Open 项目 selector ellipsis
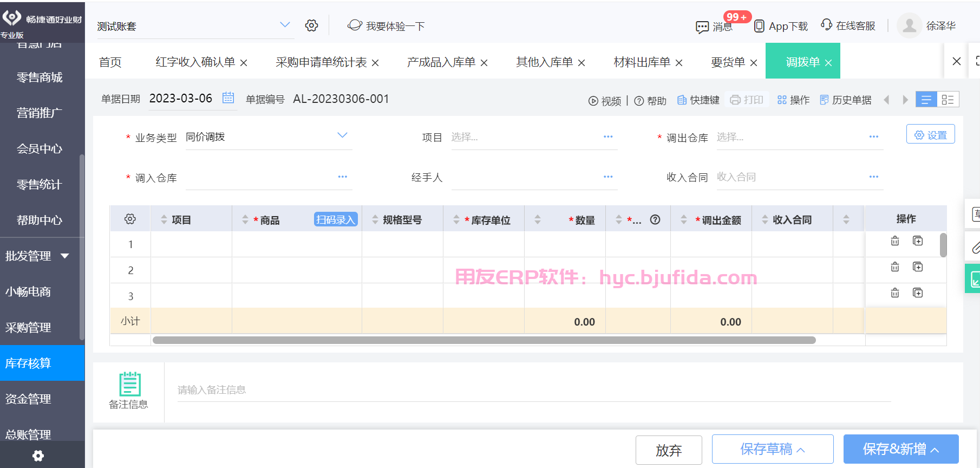Viewport: 980px width, 468px height. (x=608, y=136)
